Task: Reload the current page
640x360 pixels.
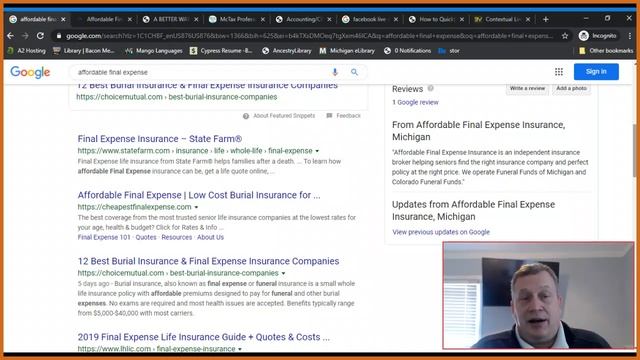Action: (x=40, y=36)
